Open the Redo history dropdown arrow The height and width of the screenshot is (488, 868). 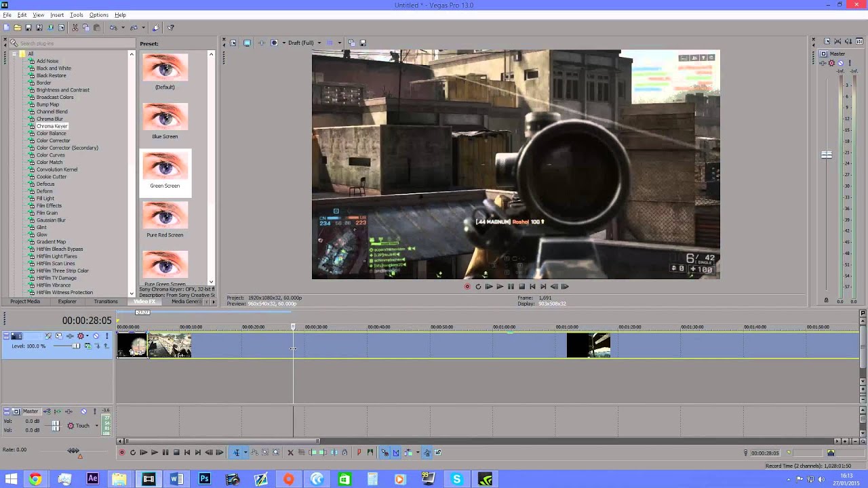(x=143, y=28)
